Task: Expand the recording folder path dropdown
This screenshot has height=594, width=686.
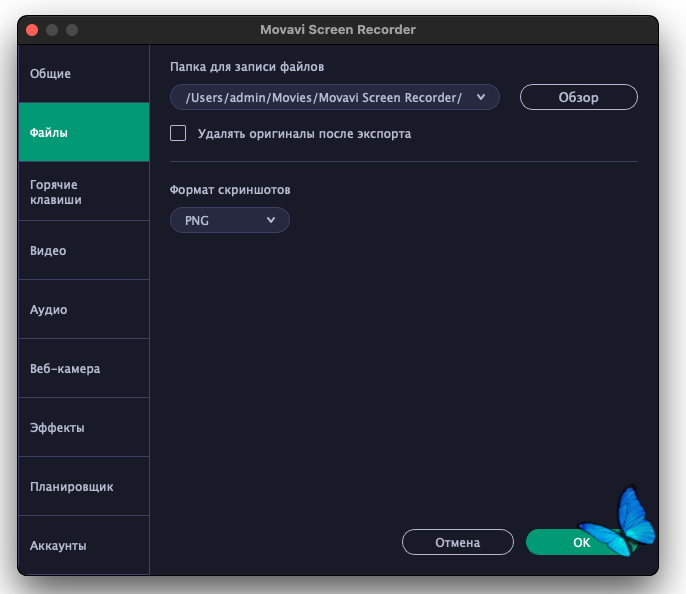Action: (x=335, y=97)
